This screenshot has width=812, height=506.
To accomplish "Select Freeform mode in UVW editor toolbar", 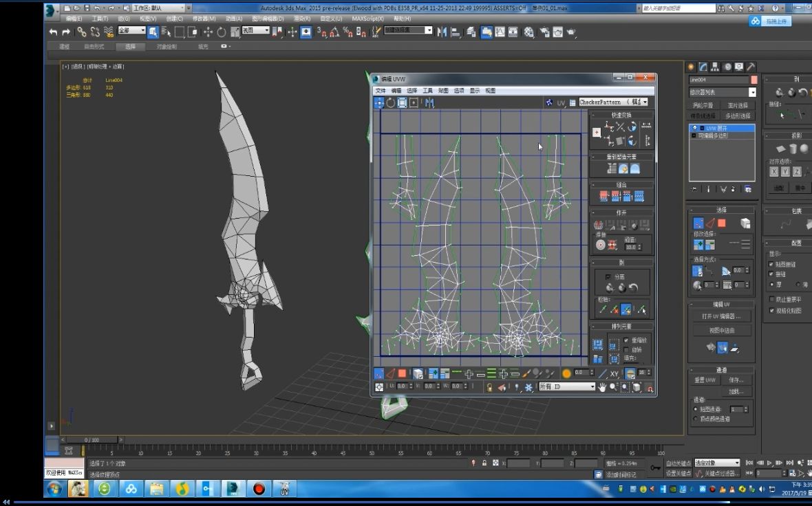I will (x=414, y=102).
